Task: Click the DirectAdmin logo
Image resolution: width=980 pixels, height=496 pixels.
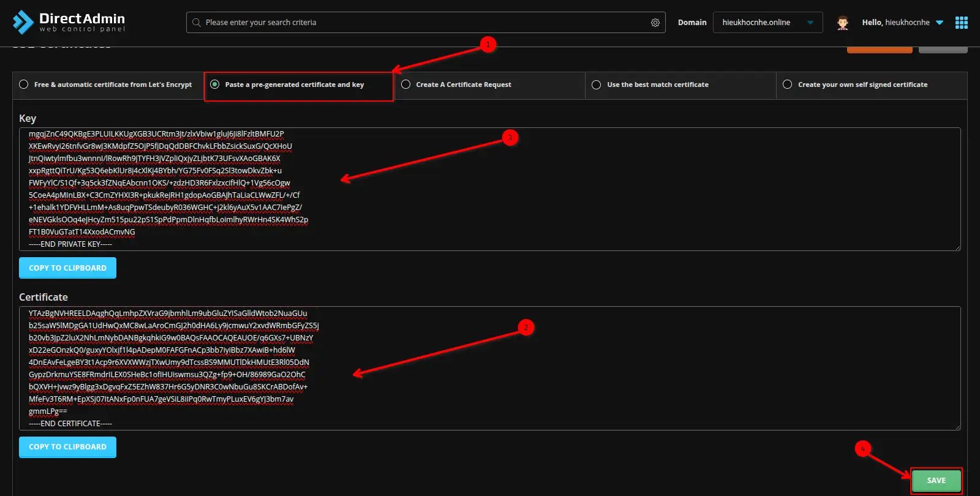Action: pyautogui.click(x=69, y=22)
